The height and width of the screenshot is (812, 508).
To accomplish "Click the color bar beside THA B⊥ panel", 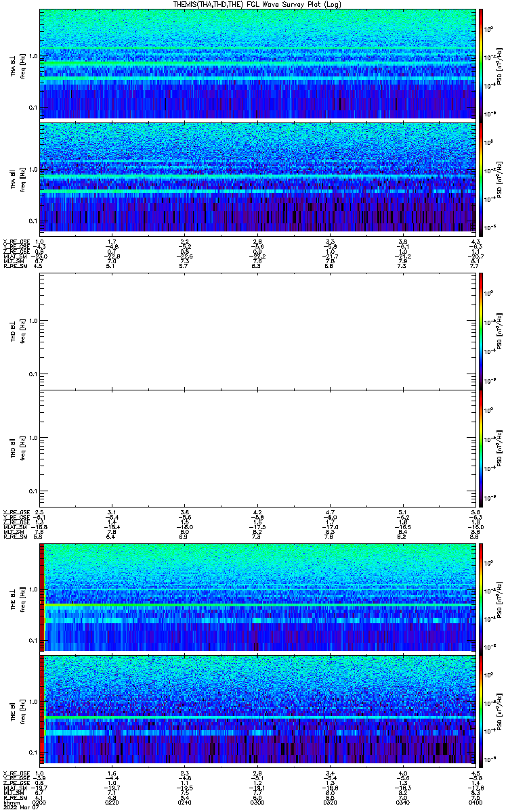I will coord(481,64).
